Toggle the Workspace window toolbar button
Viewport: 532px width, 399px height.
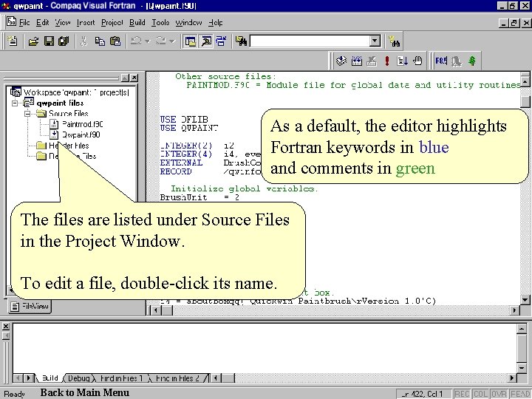pyautogui.click(x=190, y=41)
